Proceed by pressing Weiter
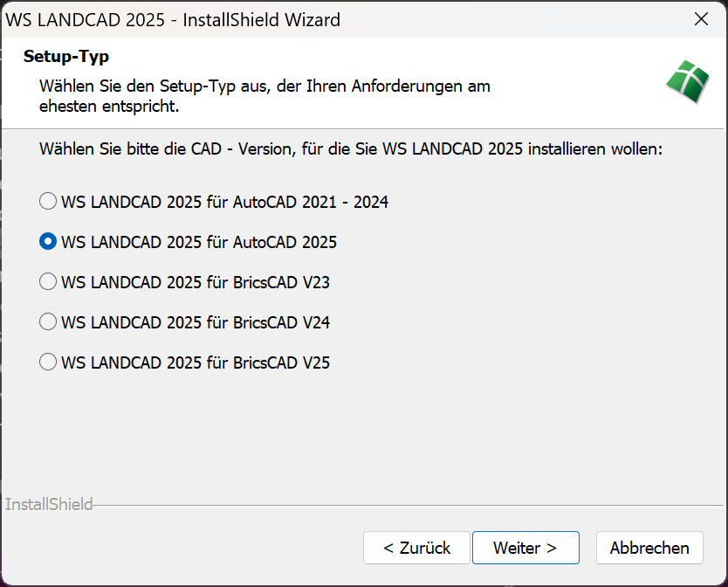728x587 pixels. [525, 548]
